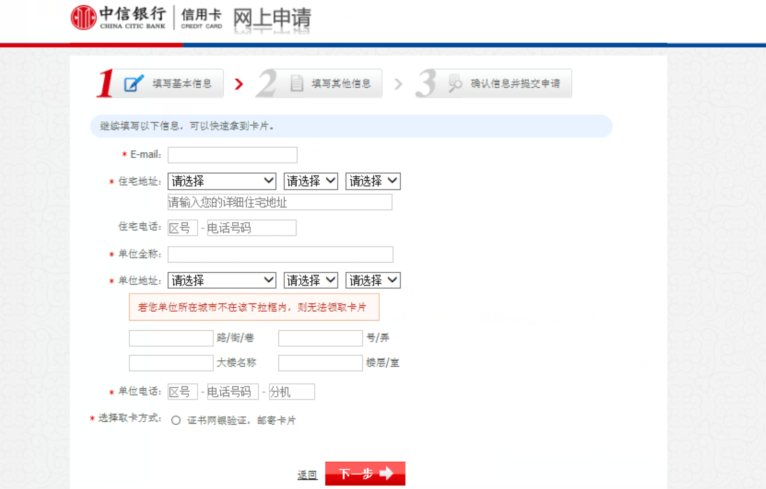
Task: Click the 返回 back link
Action: (307, 474)
